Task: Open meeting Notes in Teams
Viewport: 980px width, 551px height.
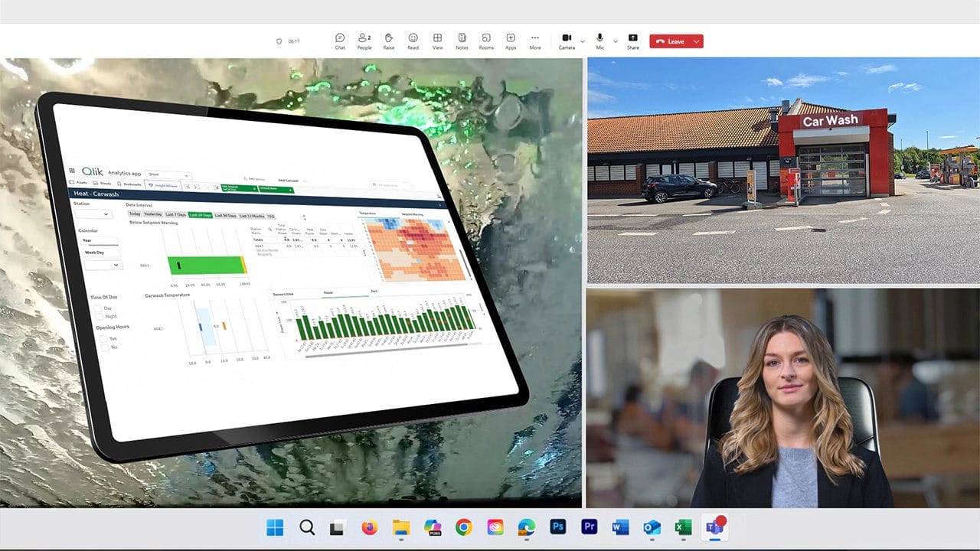Action: click(462, 40)
